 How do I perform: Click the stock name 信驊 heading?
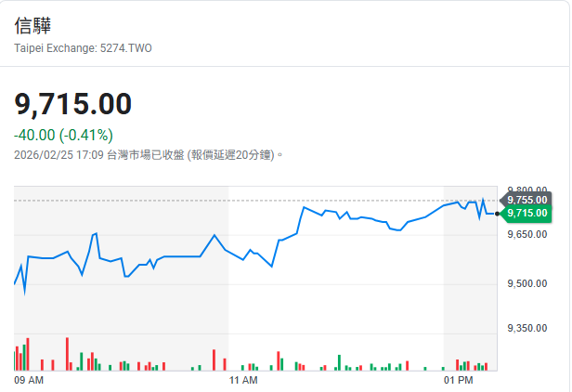coord(33,26)
